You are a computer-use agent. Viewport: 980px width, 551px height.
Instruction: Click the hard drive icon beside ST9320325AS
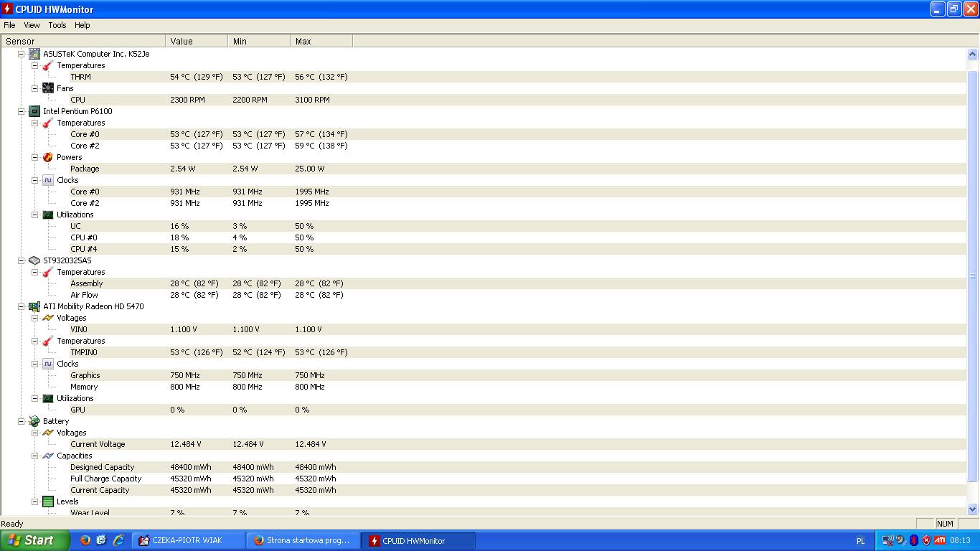pos(34,260)
